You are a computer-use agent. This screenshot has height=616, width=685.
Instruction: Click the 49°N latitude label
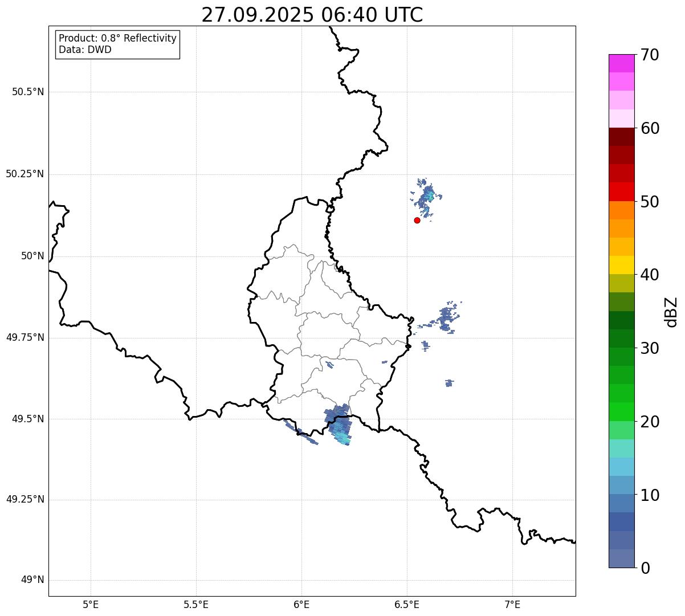pos(32,580)
